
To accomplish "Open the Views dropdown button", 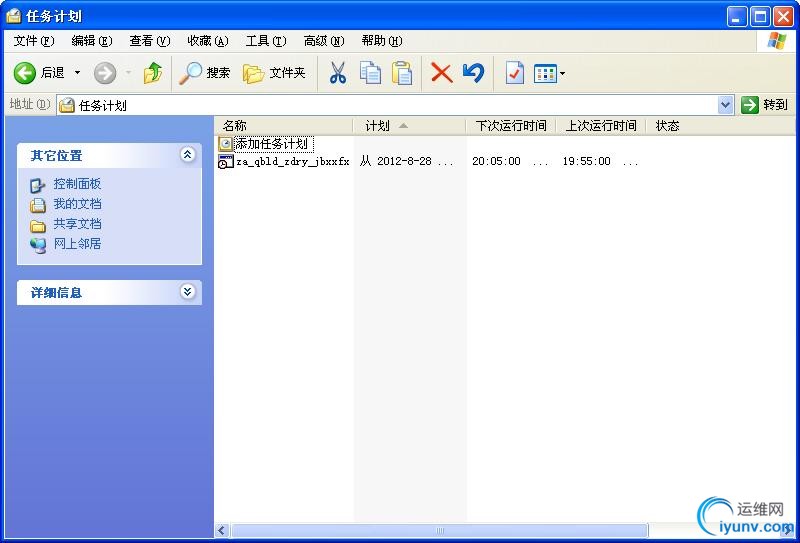I will click(x=549, y=73).
